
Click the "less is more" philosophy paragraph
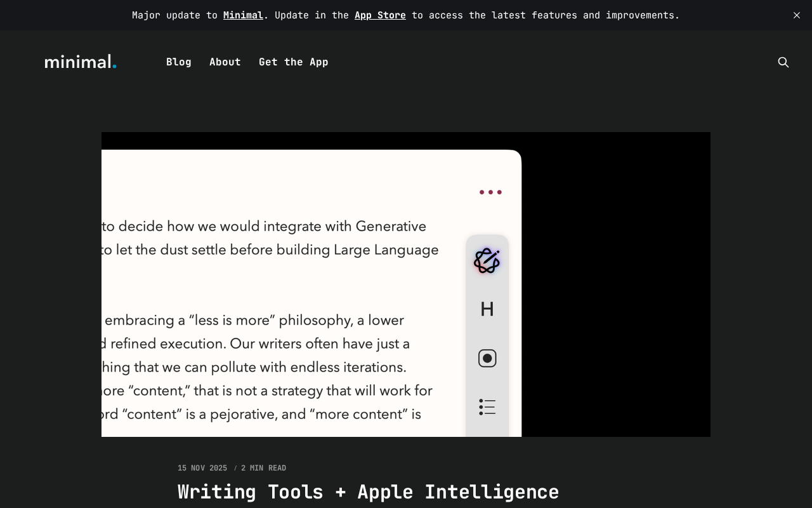click(266, 367)
